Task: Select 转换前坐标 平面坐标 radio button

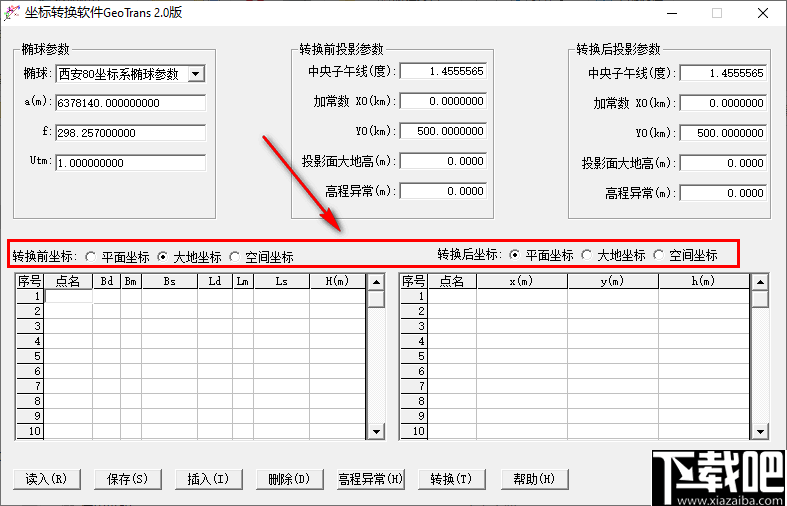Action: tap(91, 257)
